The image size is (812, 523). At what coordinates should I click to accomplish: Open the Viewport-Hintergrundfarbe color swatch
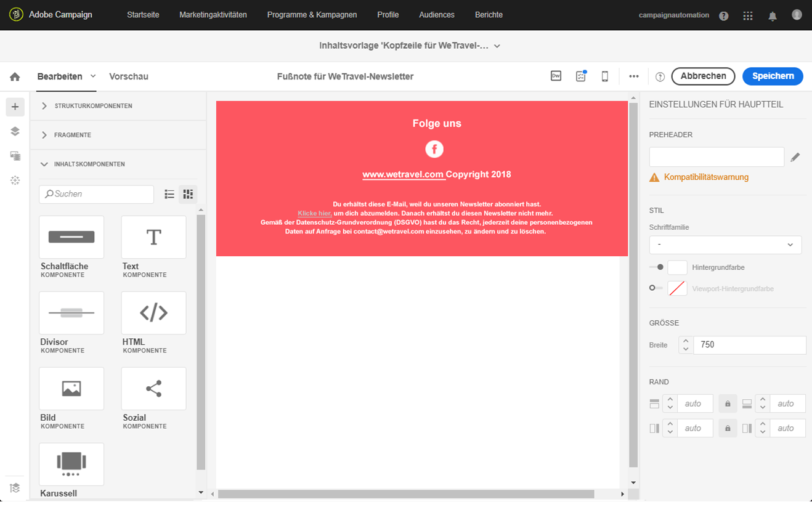tap(677, 288)
